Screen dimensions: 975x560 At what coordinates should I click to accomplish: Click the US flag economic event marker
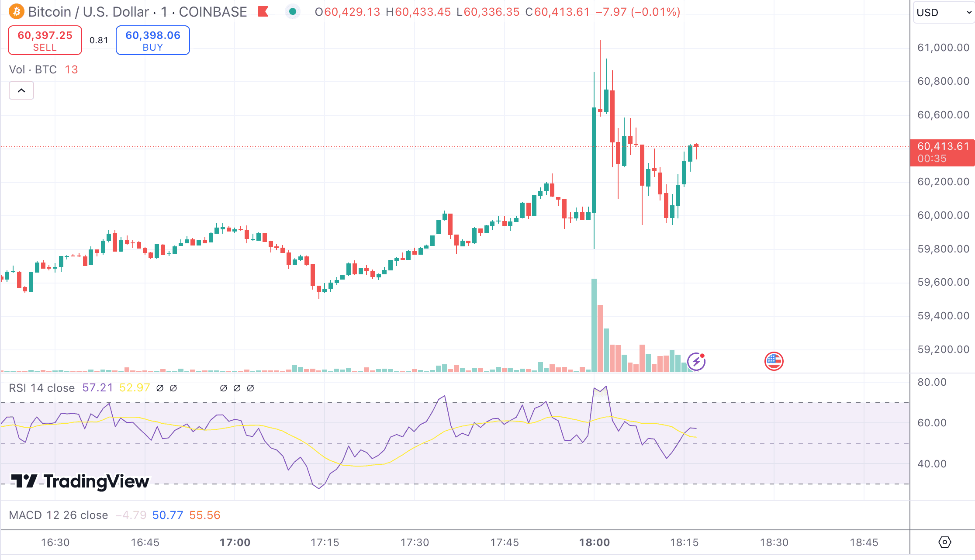coord(774,361)
